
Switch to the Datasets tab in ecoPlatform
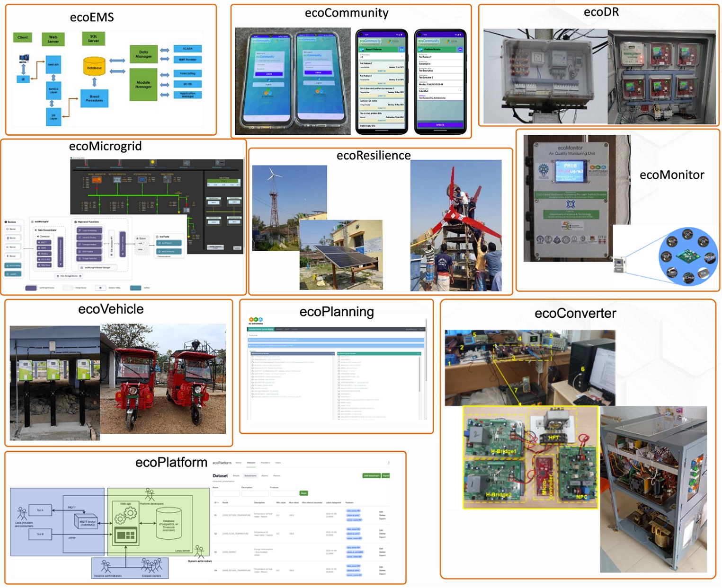click(251, 463)
